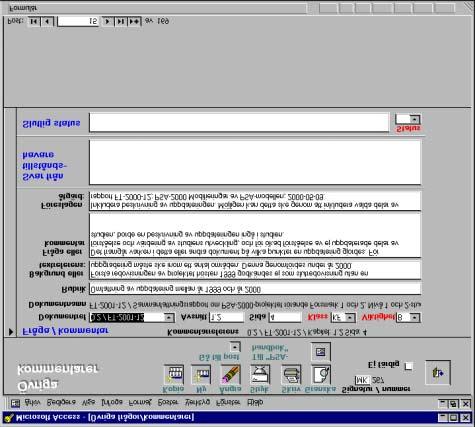This screenshot has width=475, height=427.
Task: Open the Poster menu
Action: coord(168,402)
